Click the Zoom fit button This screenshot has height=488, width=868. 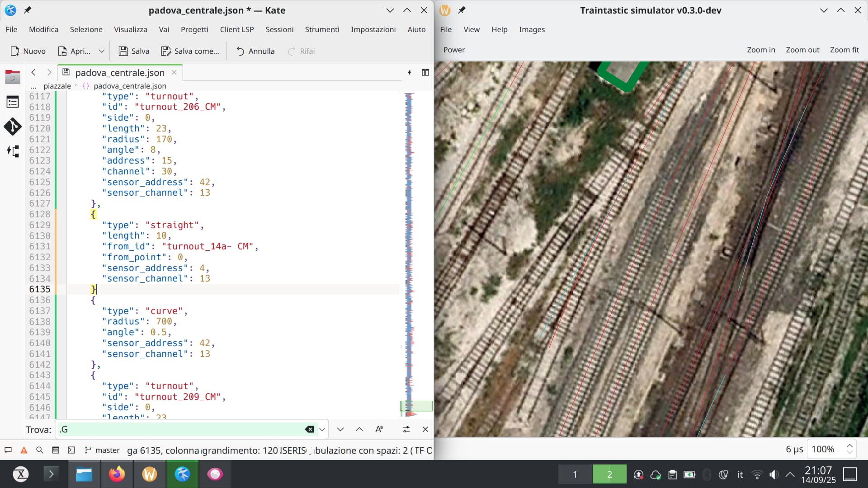844,50
